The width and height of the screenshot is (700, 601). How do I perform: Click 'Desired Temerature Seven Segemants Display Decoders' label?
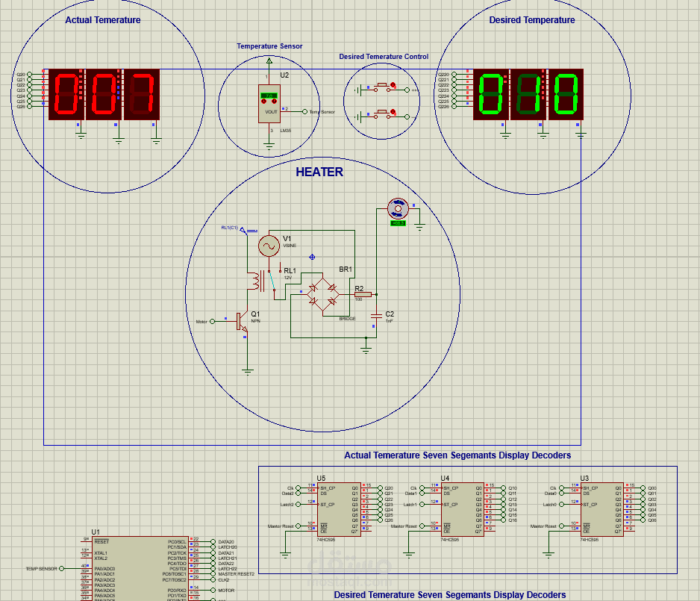pos(450,595)
